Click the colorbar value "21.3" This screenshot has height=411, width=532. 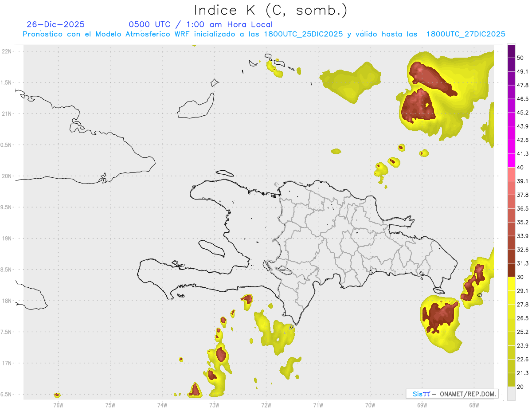[523, 373]
